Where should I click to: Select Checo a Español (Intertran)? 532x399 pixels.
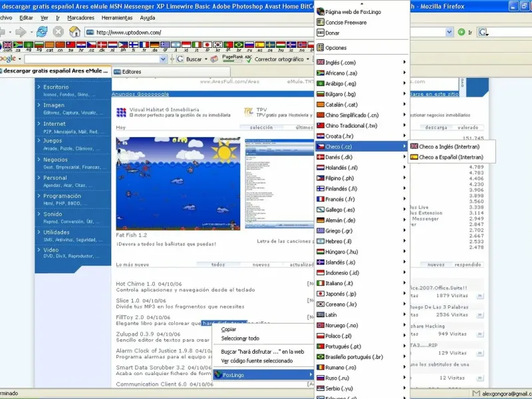[452, 157]
